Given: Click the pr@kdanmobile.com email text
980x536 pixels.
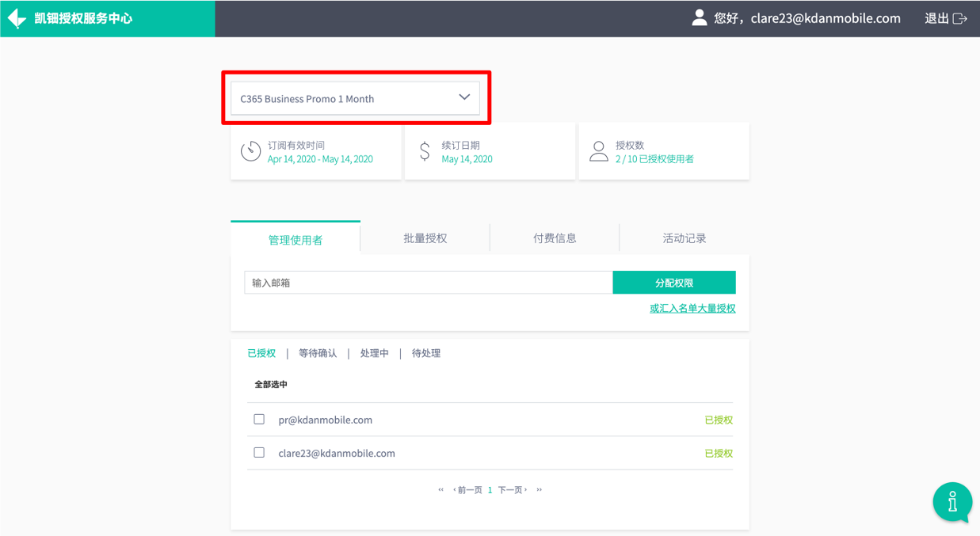Looking at the screenshot, I should pos(326,420).
